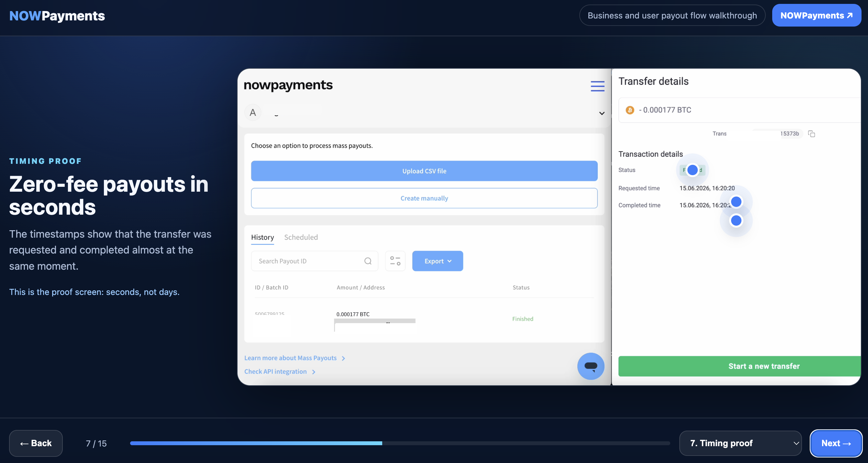Image resolution: width=868 pixels, height=463 pixels.
Task: Open the step selector '7. Timing proof'
Action: [x=740, y=443]
